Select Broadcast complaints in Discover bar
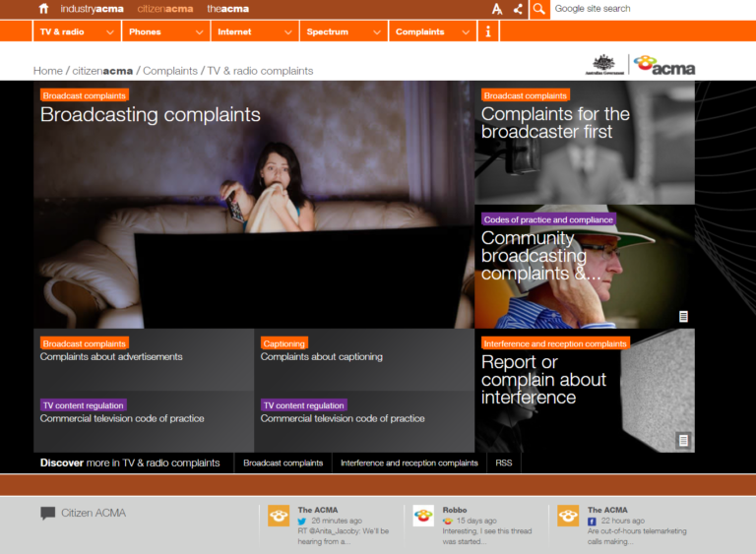 click(x=283, y=462)
